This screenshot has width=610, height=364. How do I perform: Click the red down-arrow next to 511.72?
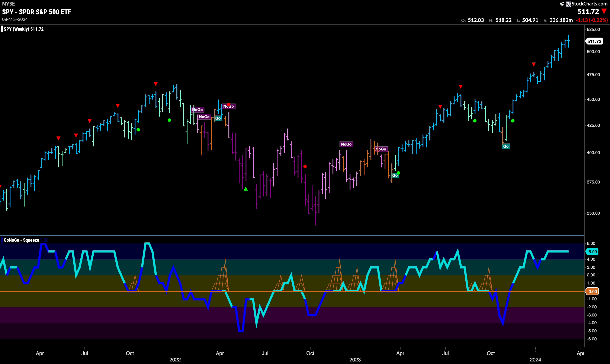[x=604, y=11]
